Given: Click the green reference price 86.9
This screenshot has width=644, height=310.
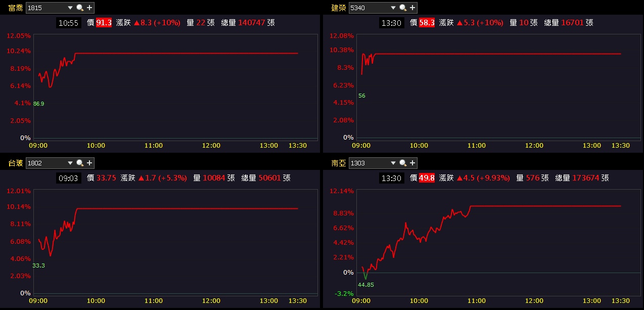Looking at the screenshot, I should tap(38, 104).
